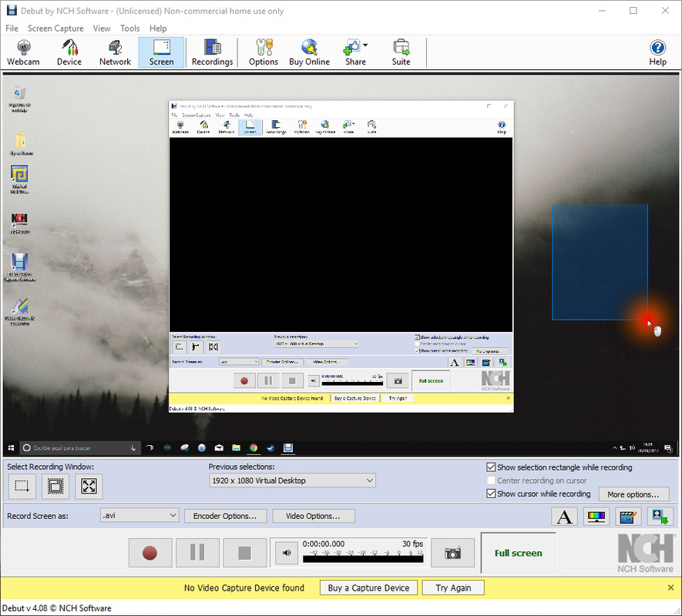This screenshot has width=682, height=616.
Task: Open the Options dialog from toolbar
Action: coord(263,52)
